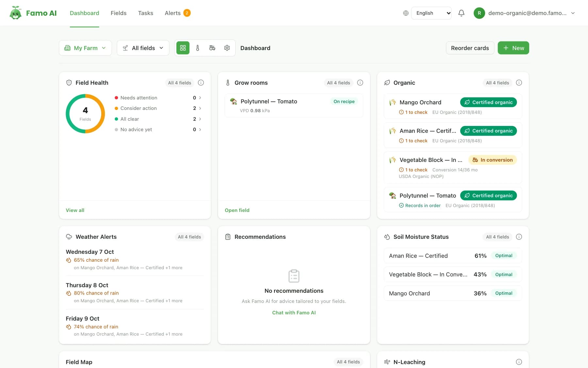Image resolution: width=588 pixels, height=368 pixels.
Task: Click the N-Leaching wind icon
Action: [387, 362]
